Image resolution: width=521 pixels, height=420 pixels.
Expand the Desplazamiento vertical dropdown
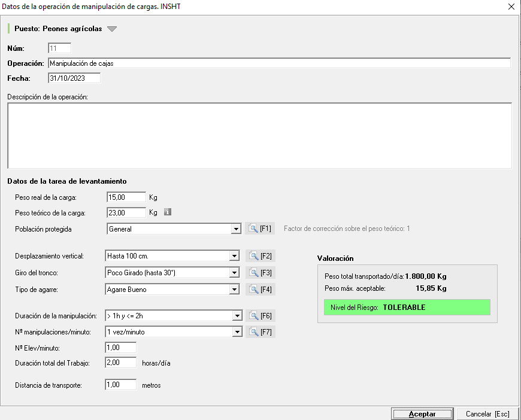(x=234, y=256)
